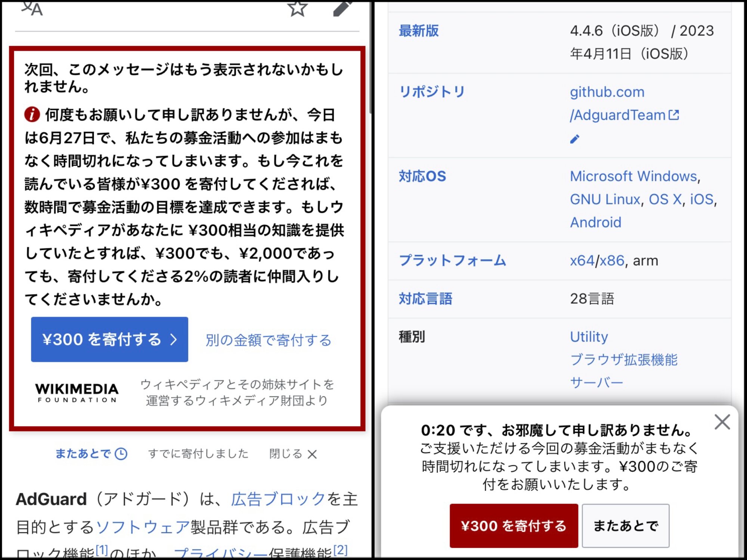The height and width of the screenshot is (560, 747).
Task: Tap the clock icon next to またあとで
Action: (121, 454)
